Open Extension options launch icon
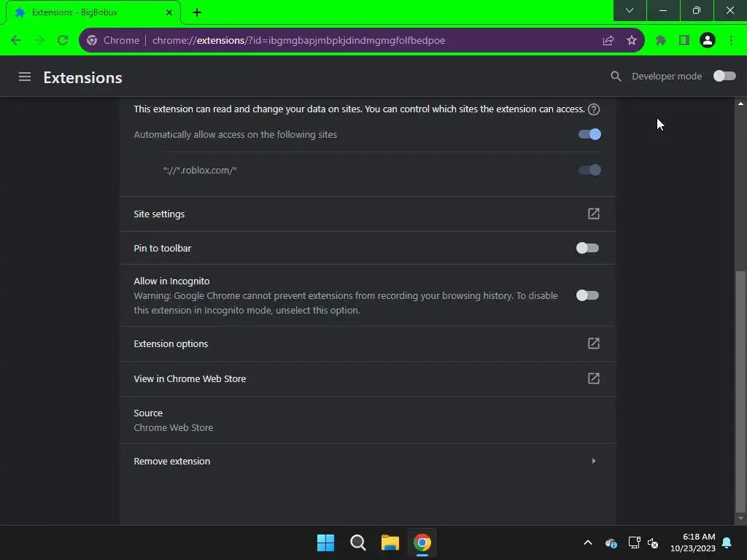The width and height of the screenshot is (747, 560). point(594,343)
